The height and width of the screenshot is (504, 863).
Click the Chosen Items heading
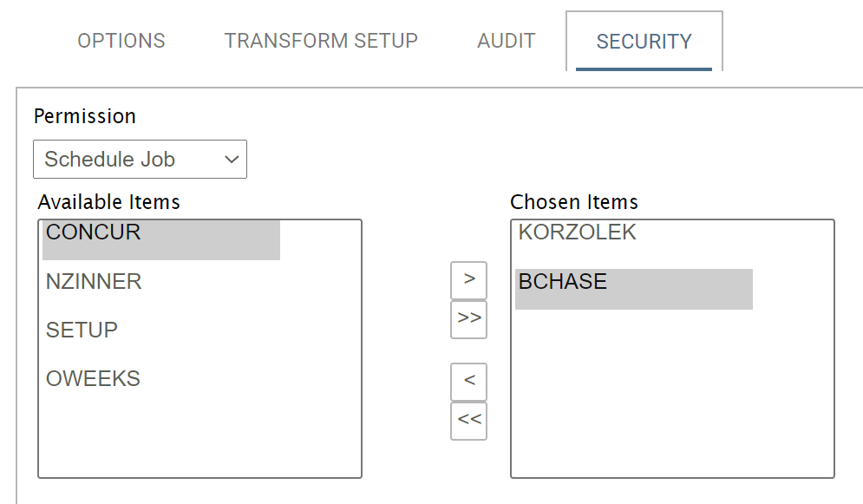pos(574,202)
